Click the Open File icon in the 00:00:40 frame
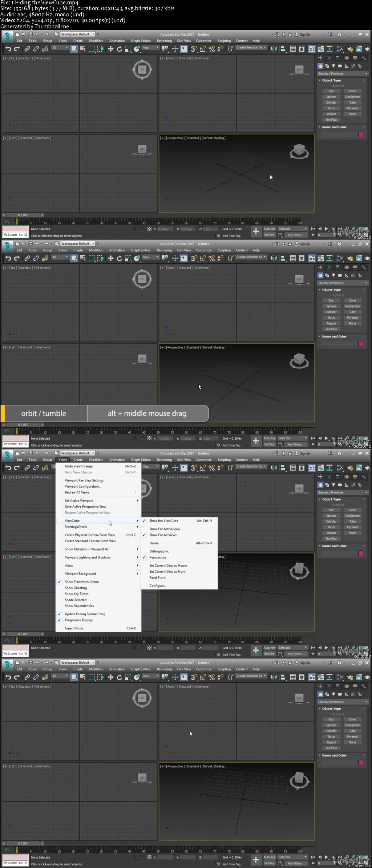The height and width of the screenshot is (868, 372). point(24,244)
